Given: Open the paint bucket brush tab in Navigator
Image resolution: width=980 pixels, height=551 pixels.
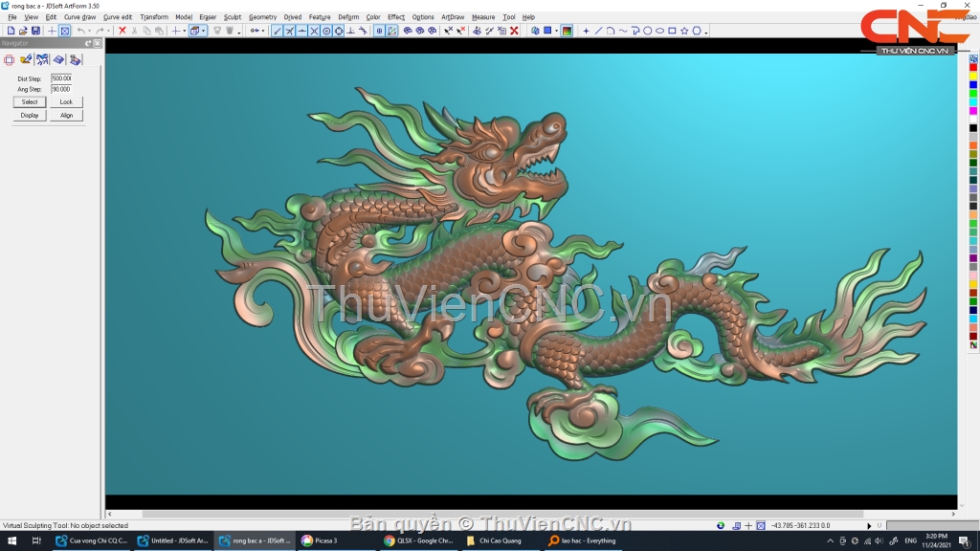Looking at the screenshot, I should point(26,59).
